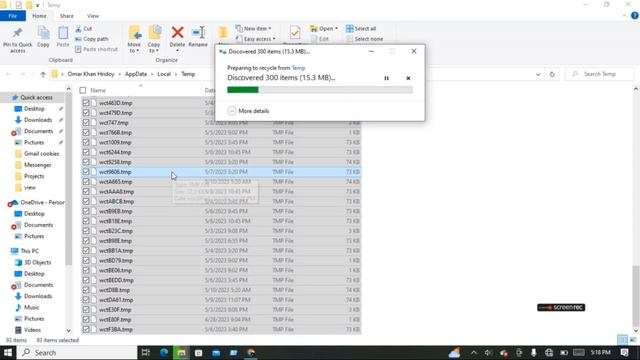640x360 pixels.
Task: Click the Temp link in recycle dialog
Action: pos(298,68)
